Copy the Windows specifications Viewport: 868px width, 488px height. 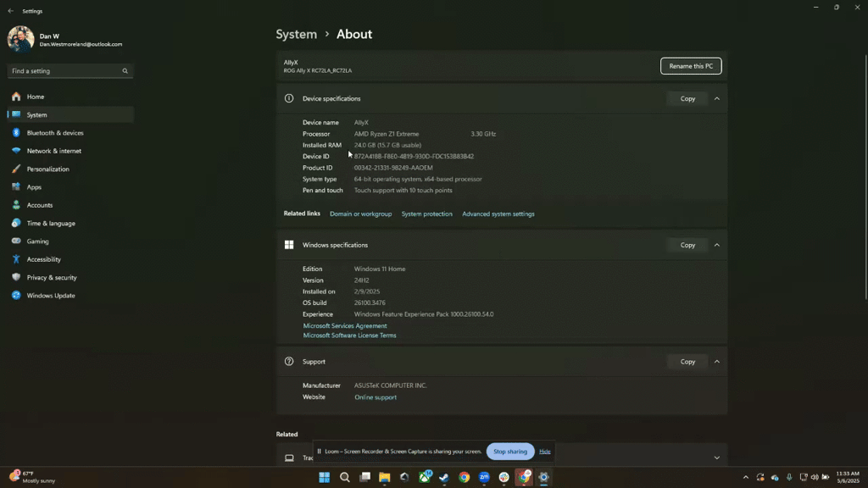pyautogui.click(x=687, y=245)
